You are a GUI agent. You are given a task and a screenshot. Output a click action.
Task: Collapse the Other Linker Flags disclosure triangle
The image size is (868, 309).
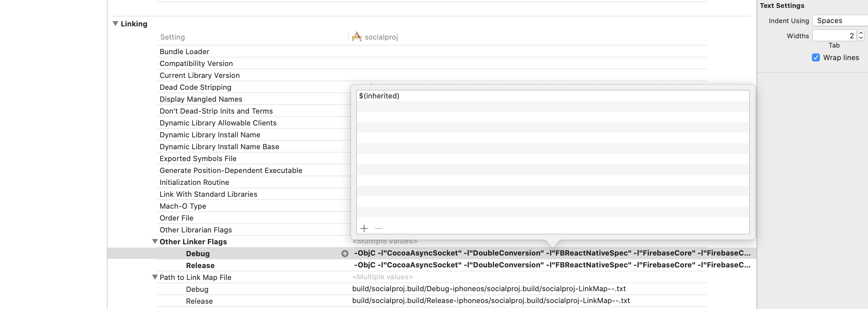tap(154, 241)
